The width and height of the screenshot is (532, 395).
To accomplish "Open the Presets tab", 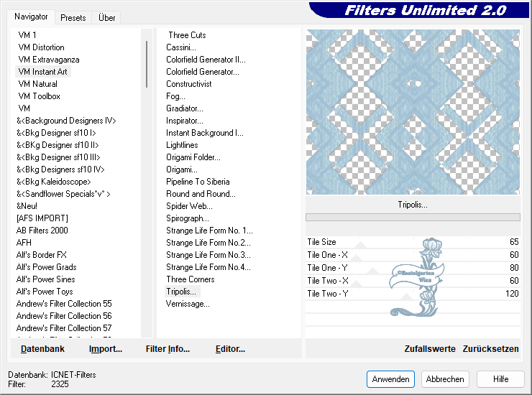I will 73,18.
